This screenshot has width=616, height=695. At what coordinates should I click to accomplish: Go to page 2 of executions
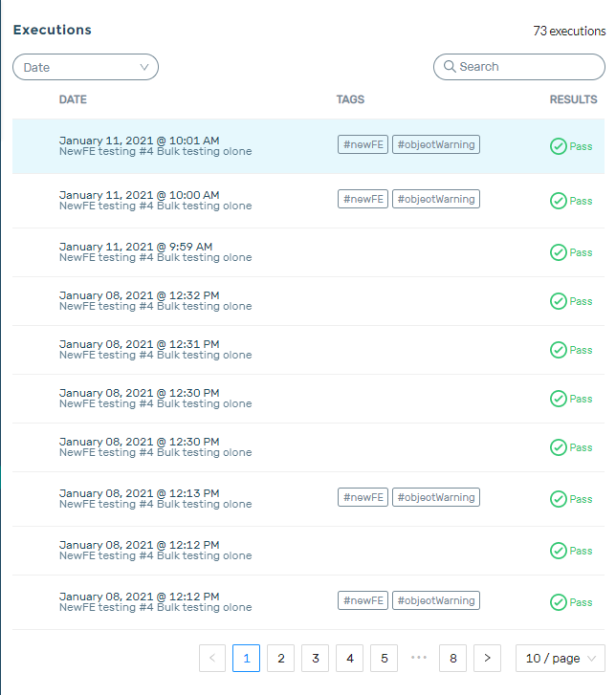[x=280, y=658]
